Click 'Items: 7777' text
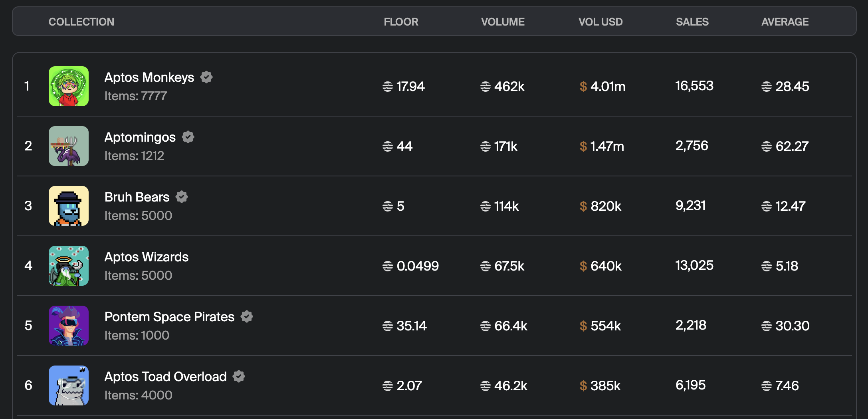868x419 pixels. pos(136,96)
